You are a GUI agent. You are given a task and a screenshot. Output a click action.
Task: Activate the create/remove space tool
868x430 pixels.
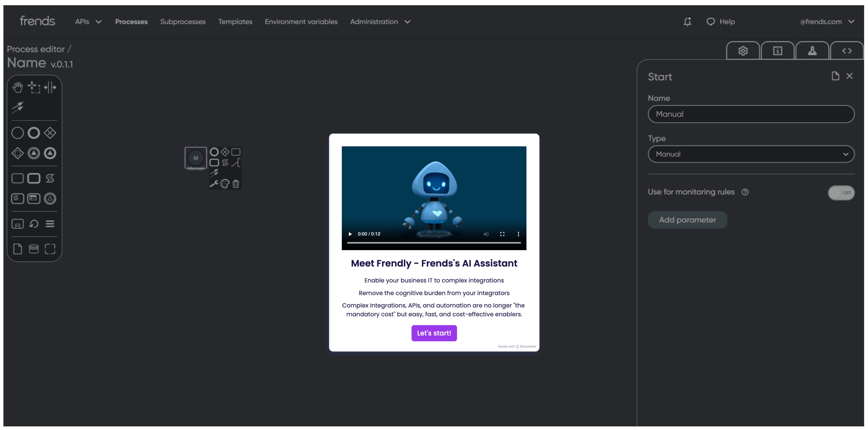pyautogui.click(x=50, y=88)
